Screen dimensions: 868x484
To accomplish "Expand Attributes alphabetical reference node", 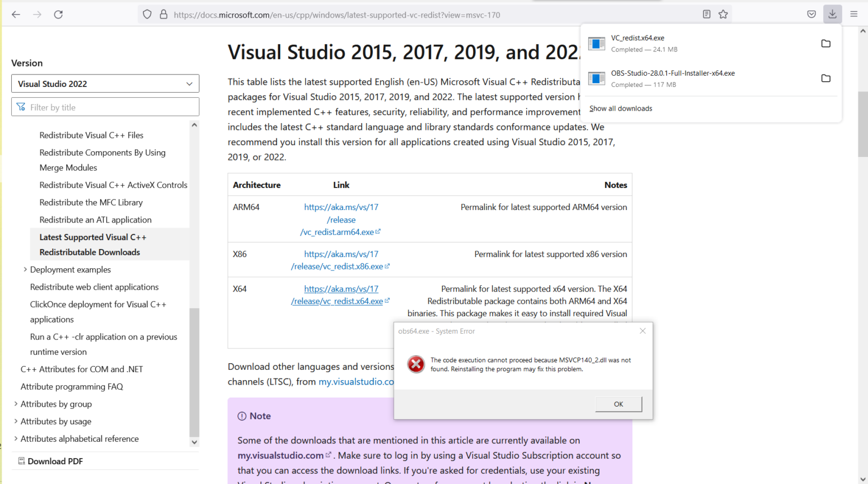I will [x=16, y=439].
